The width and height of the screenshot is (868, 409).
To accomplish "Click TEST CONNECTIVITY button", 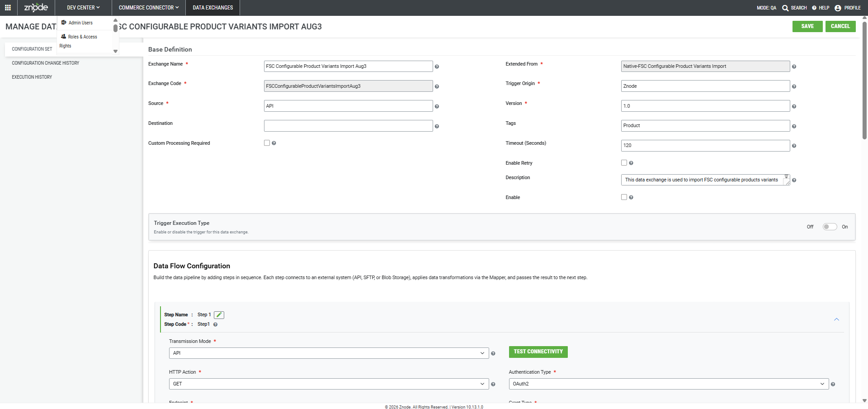I will pos(538,352).
